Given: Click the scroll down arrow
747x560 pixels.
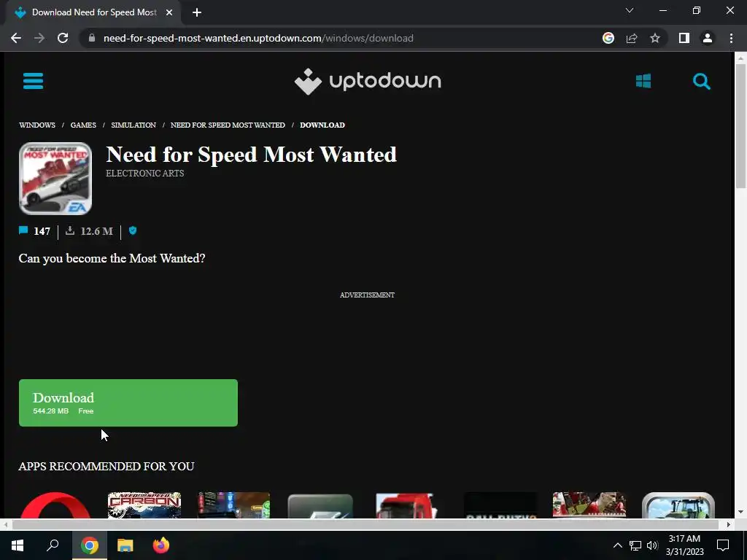Looking at the screenshot, I should click(740, 512).
